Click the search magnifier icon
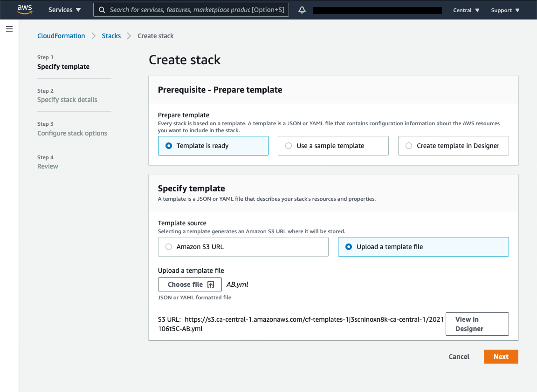Image resolution: width=537 pixels, height=392 pixels. point(102,10)
